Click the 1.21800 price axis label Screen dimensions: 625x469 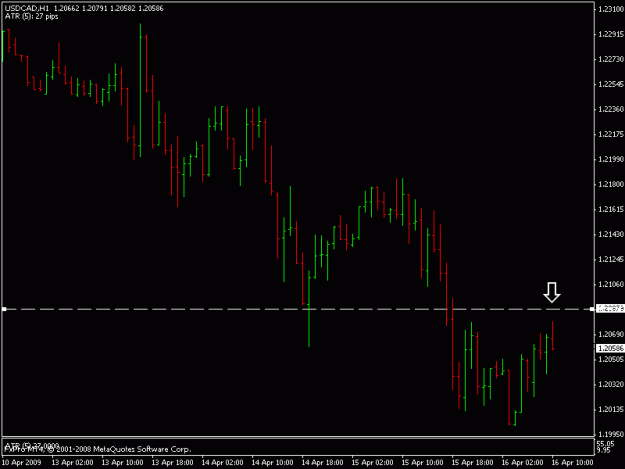(611, 184)
